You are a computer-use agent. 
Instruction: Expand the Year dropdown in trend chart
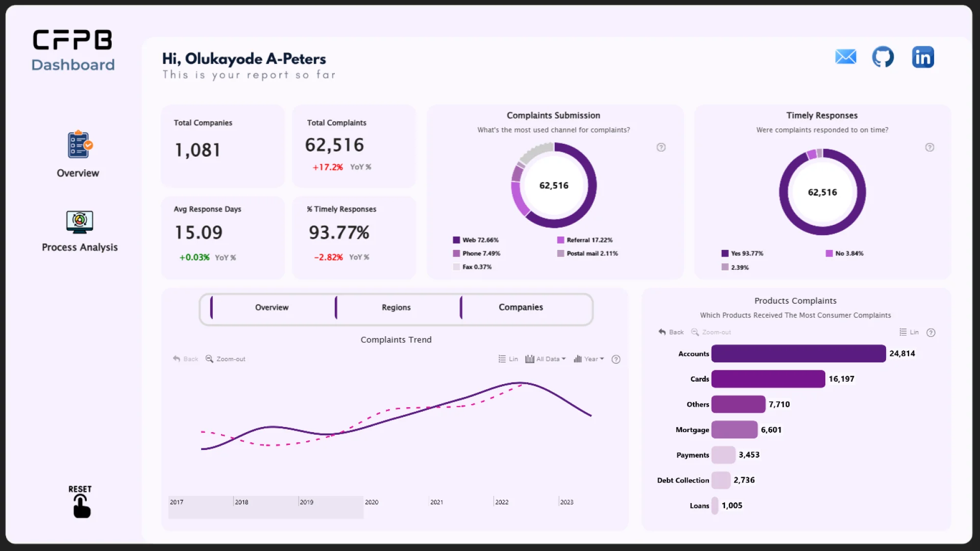(589, 359)
